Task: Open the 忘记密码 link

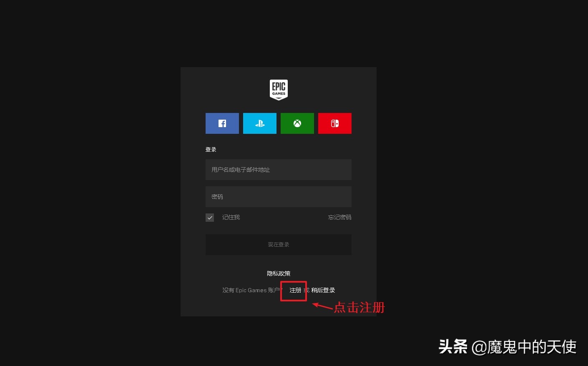Action: click(x=339, y=217)
